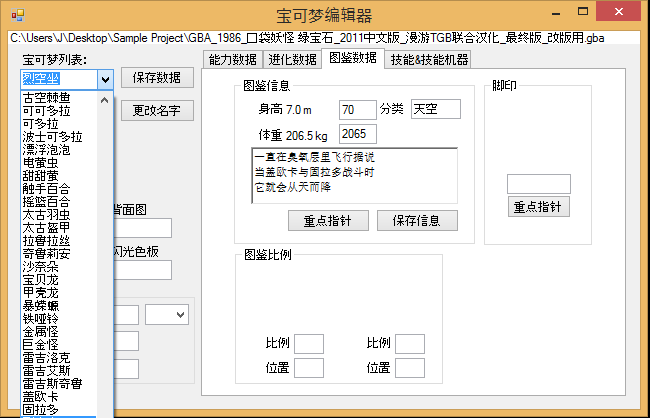Select 巨金怪 in the list
Screen dimensions: 650x418
pyautogui.click(x=59, y=345)
